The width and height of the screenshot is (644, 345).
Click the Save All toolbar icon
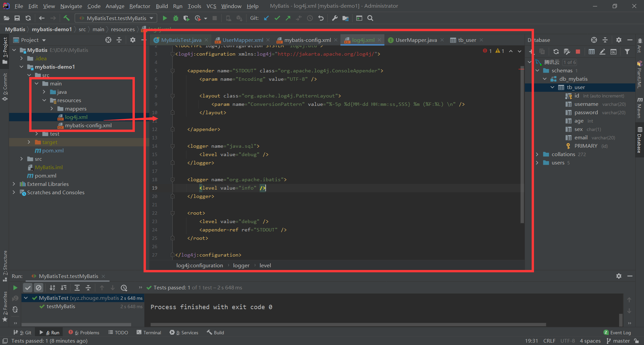click(x=17, y=18)
